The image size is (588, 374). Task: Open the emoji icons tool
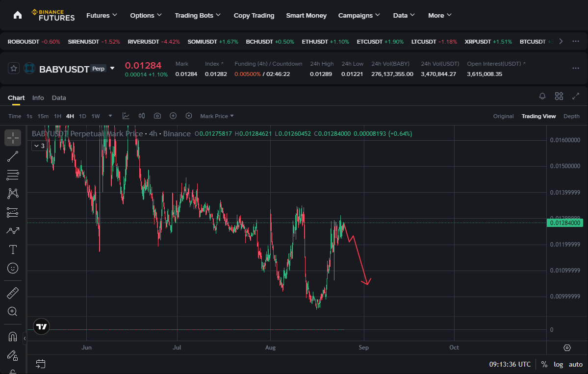point(13,268)
